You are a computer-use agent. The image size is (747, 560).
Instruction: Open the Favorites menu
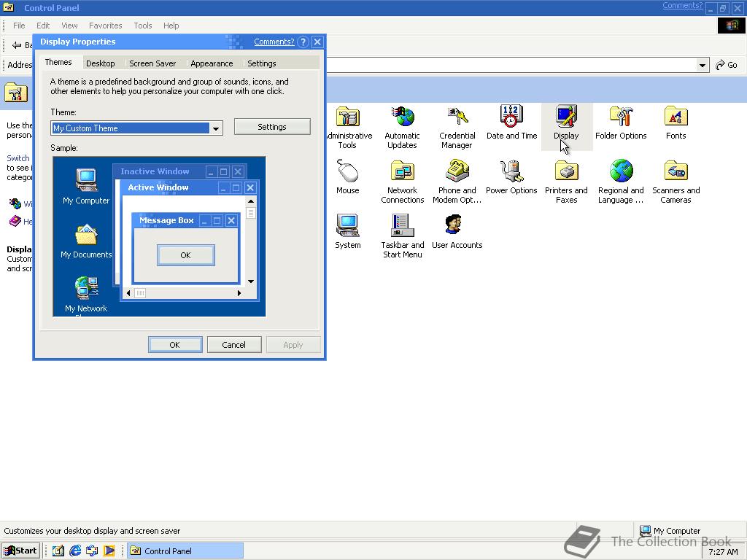coord(105,26)
